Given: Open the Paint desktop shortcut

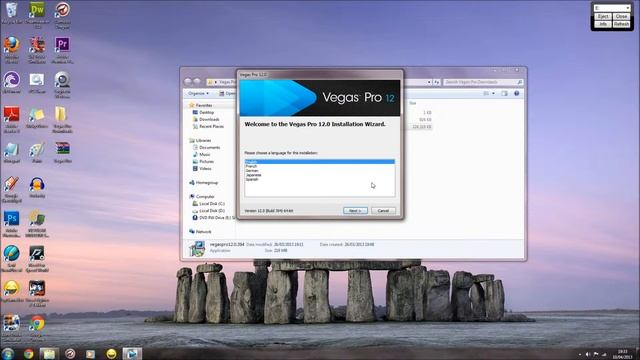Looking at the screenshot, I should pos(37,153).
